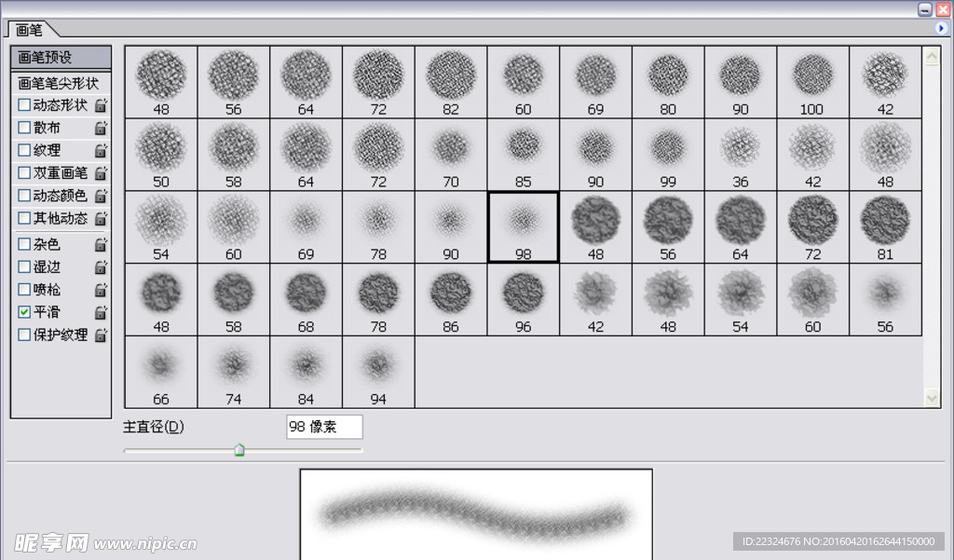
Task: Toggle the lock icon next to 散布
Action: tap(101, 128)
